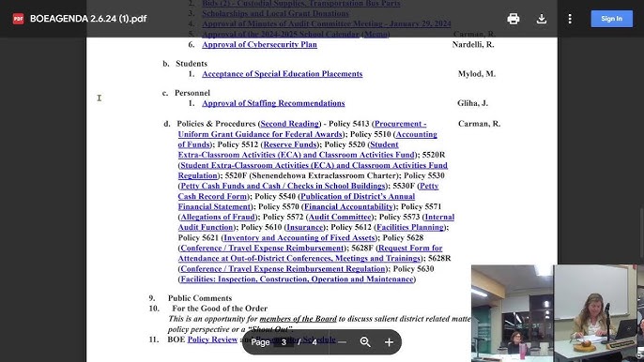The width and height of the screenshot is (644, 362).
Task: Open the Audit Committee policy link
Action: [x=340, y=217]
